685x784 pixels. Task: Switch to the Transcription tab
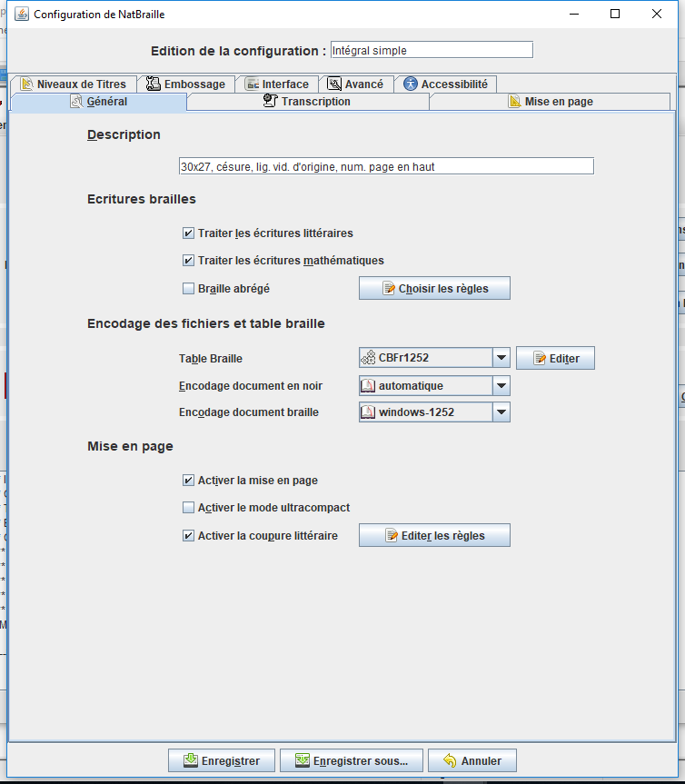coord(307,102)
